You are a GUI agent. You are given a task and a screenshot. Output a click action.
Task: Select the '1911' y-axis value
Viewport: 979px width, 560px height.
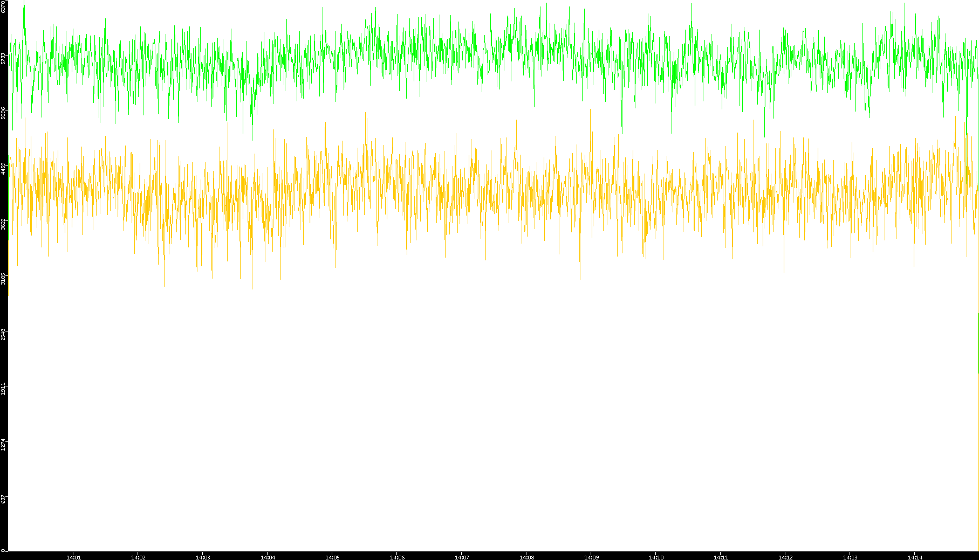pos(3,389)
